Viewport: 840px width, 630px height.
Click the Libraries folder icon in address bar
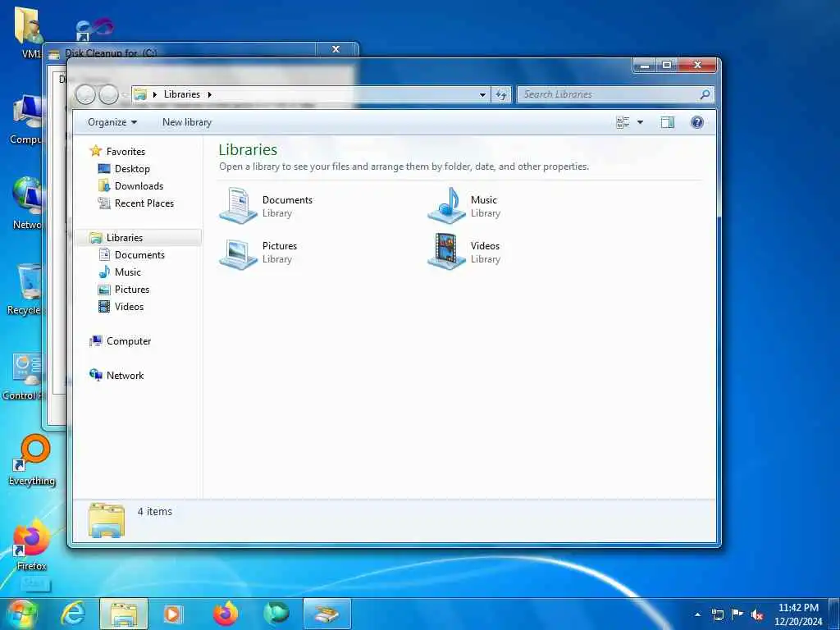[x=140, y=95]
